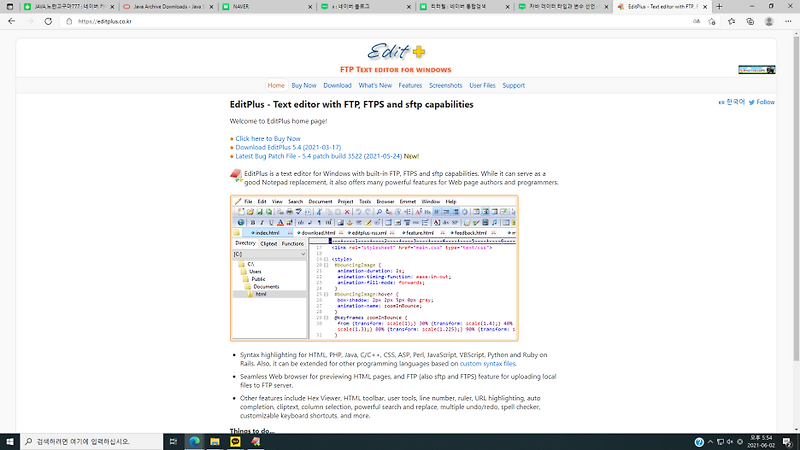The image size is (800, 450).
Task: Open KakaoTalk from the taskbar
Action: pyautogui.click(x=235, y=442)
